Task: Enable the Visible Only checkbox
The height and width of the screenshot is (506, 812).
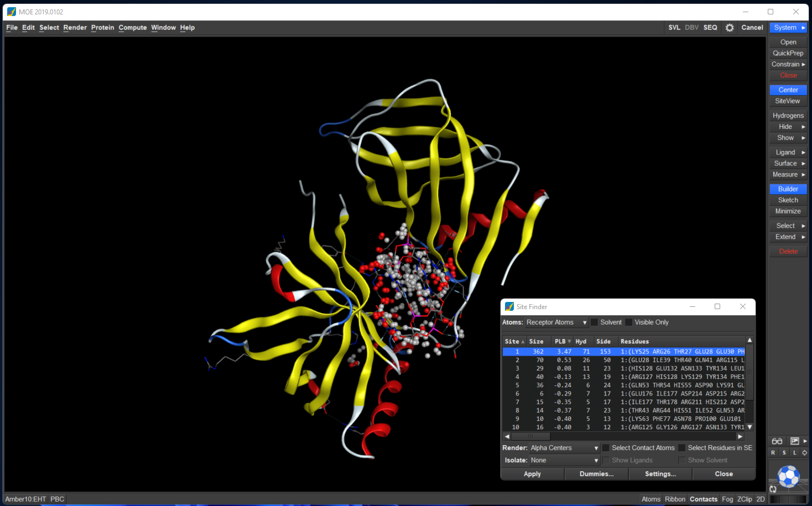Action: (x=629, y=322)
